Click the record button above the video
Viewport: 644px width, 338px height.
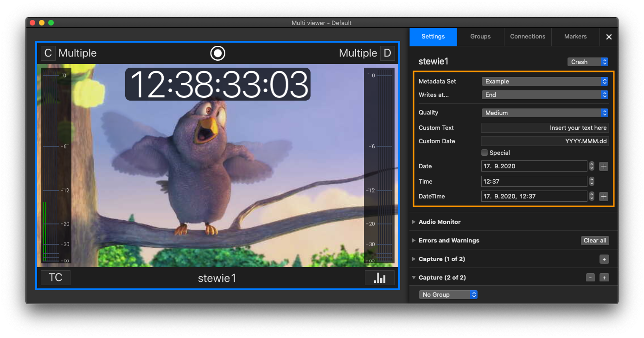click(x=217, y=53)
